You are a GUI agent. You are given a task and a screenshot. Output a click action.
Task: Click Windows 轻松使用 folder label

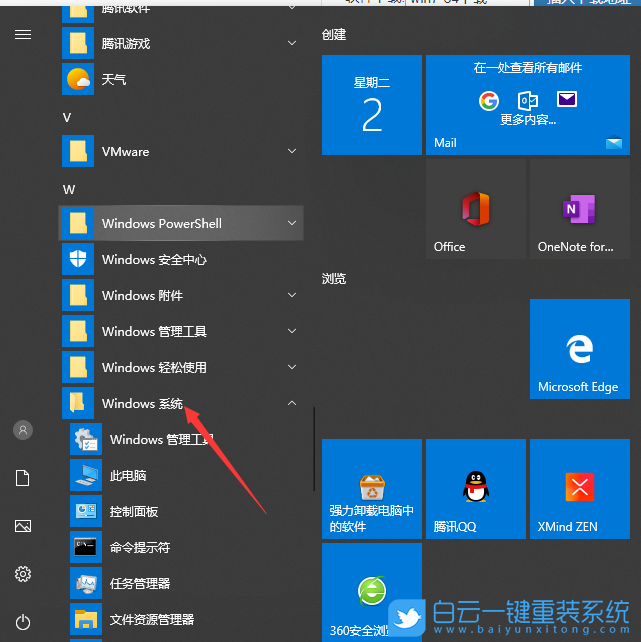pos(154,368)
